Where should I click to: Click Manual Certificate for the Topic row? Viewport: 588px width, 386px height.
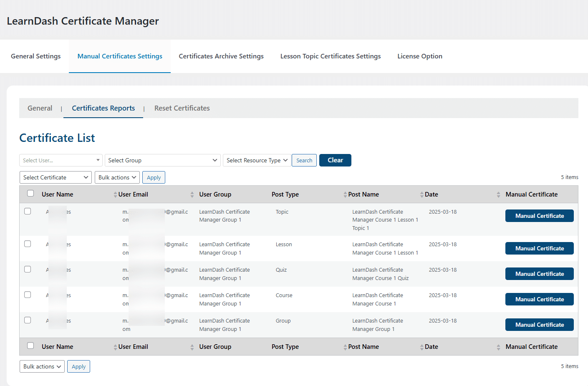540,216
